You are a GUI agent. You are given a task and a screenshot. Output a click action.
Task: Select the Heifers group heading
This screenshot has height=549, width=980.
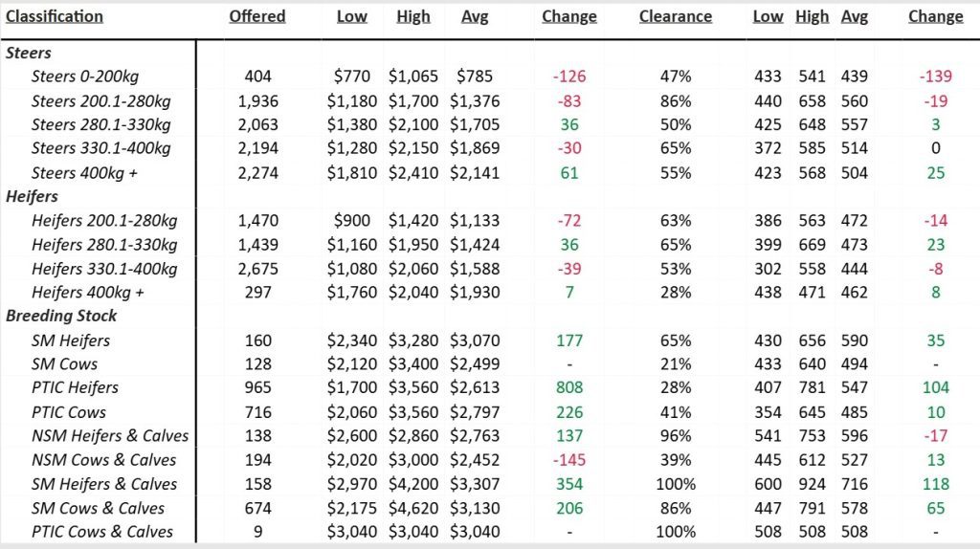click(x=33, y=196)
